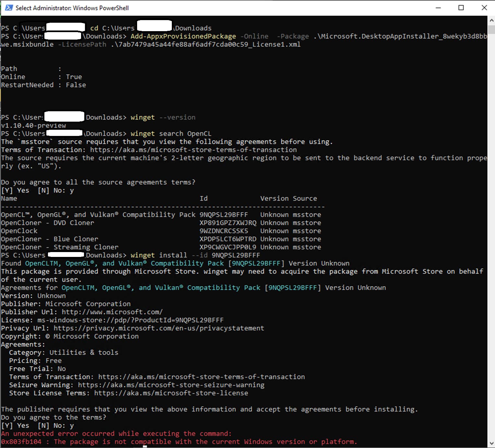495x448 pixels.
Task: Click the scrollbar up arrow
Action: pyautogui.click(x=491, y=20)
